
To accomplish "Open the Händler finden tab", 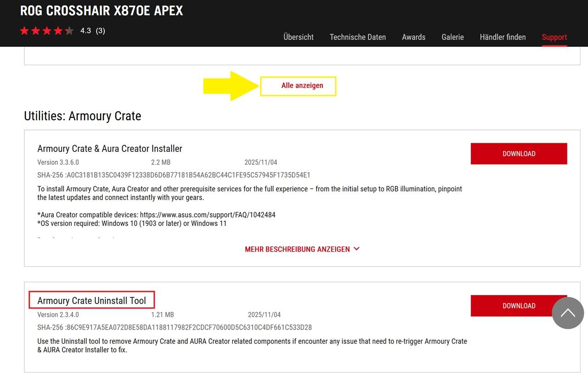I will [x=503, y=37].
